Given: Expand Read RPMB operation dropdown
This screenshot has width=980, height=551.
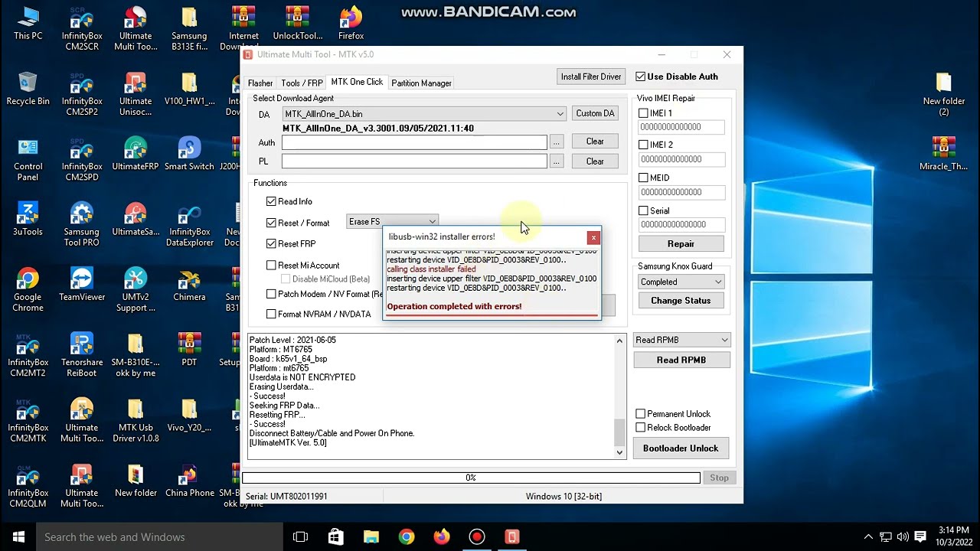Looking at the screenshot, I should coord(681,340).
